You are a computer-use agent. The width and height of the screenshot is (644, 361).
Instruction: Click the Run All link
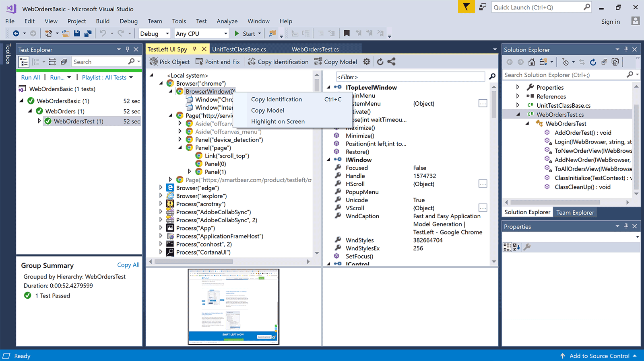point(31,77)
